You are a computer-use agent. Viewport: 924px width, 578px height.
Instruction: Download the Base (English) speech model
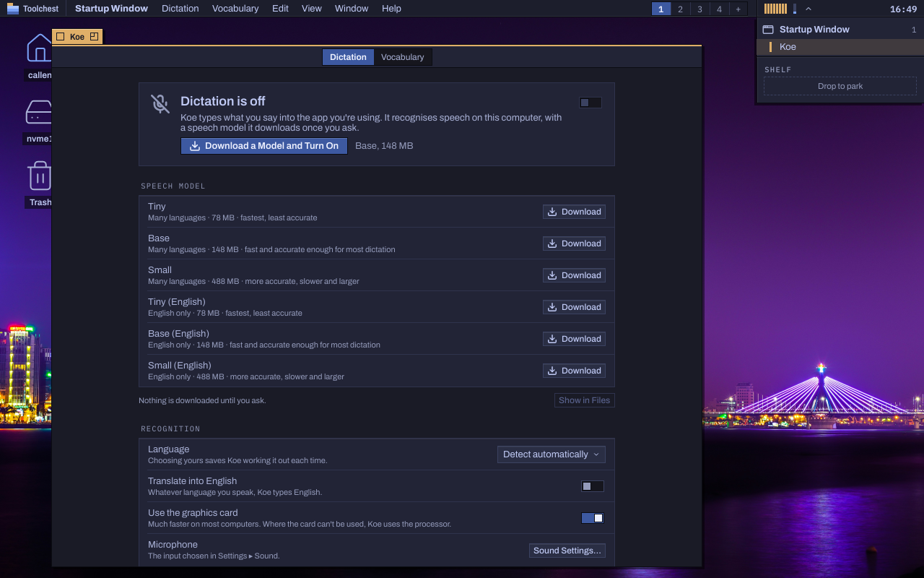coord(575,339)
